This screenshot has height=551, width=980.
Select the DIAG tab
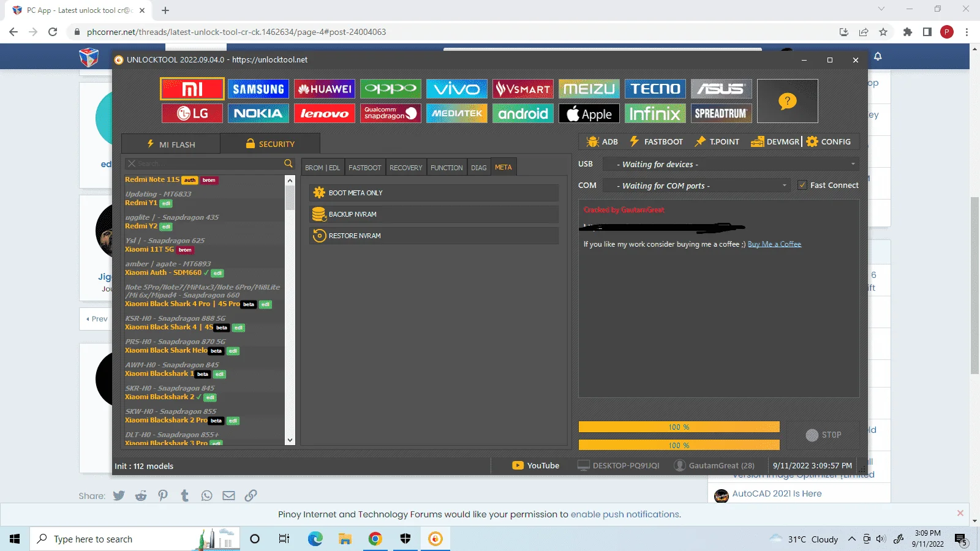pyautogui.click(x=479, y=167)
